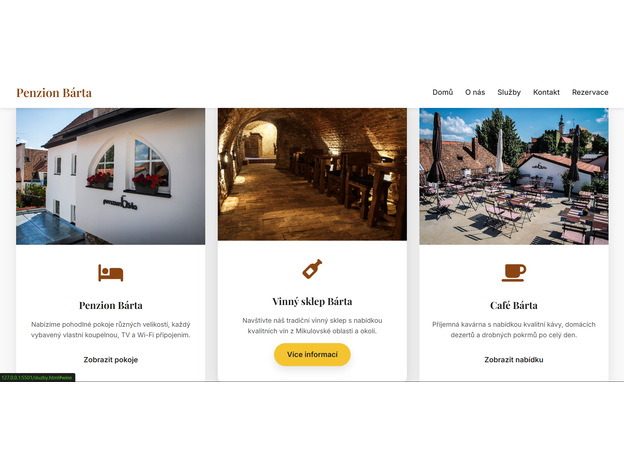Click the white pension building photo

coord(111,176)
